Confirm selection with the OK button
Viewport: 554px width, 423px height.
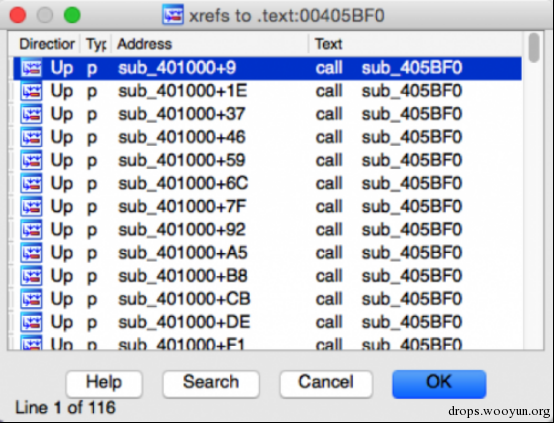tap(439, 384)
